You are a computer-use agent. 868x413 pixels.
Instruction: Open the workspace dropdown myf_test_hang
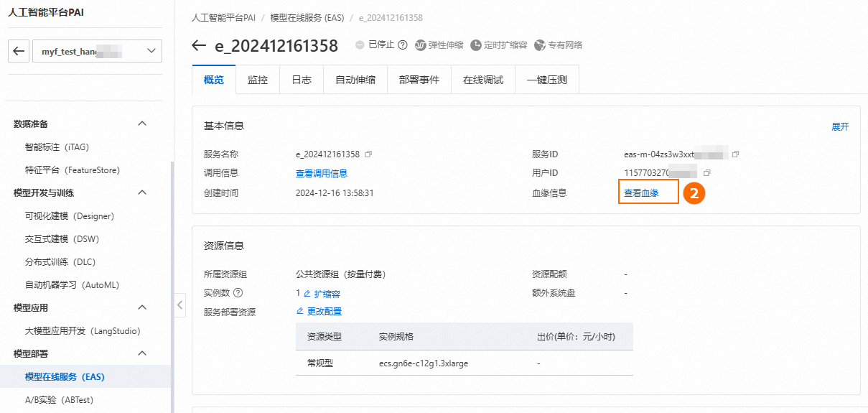point(98,51)
